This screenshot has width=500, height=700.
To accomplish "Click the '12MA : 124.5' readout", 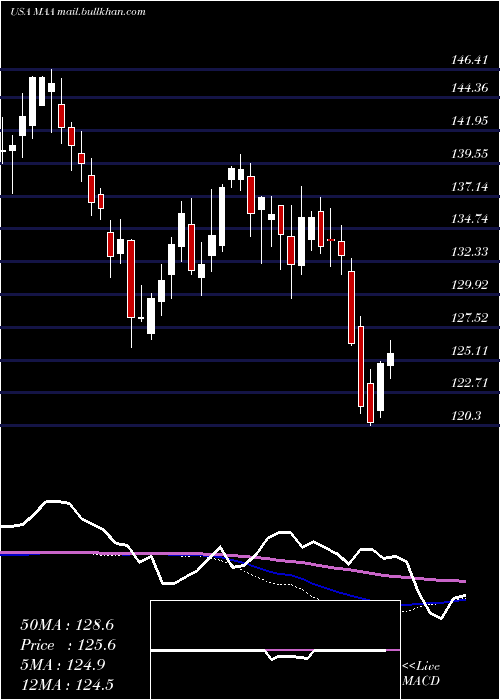I will 67,684.
